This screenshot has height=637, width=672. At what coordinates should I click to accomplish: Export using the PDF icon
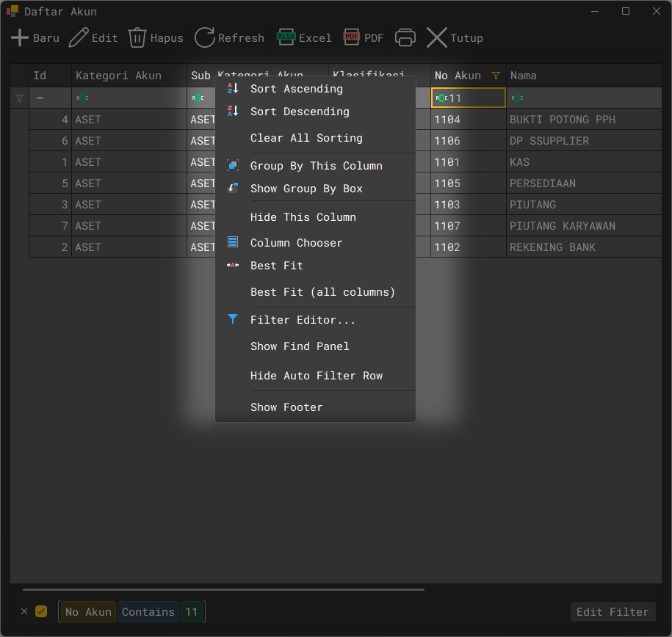(351, 37)
